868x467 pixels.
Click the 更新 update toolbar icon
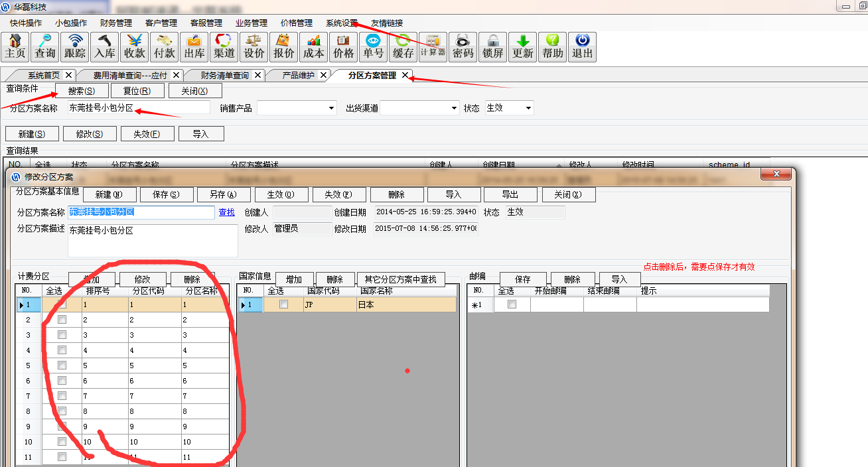[x=522, y=47]
